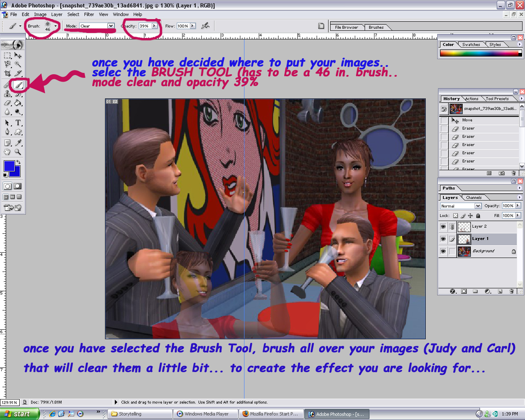Open the layer Fill arrow
This screenshot has width=525, height=420.
[518, 215]
